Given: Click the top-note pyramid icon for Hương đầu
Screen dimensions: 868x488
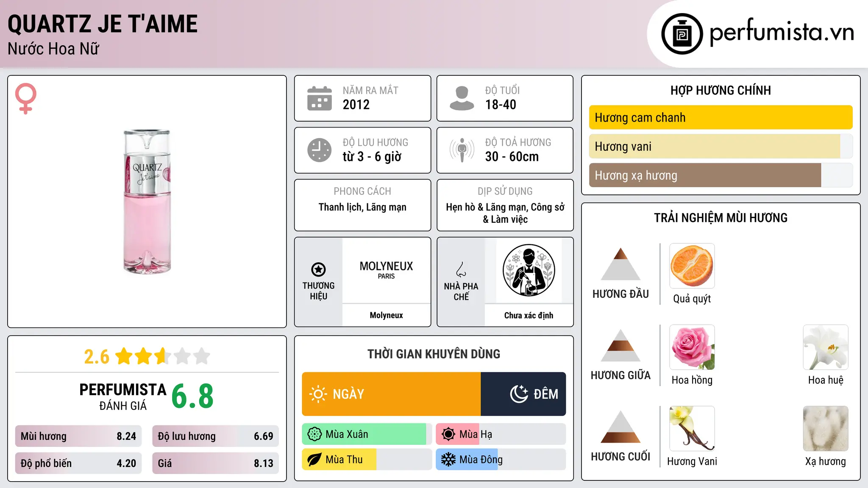Looking at the screenshot, I should 620,264.
